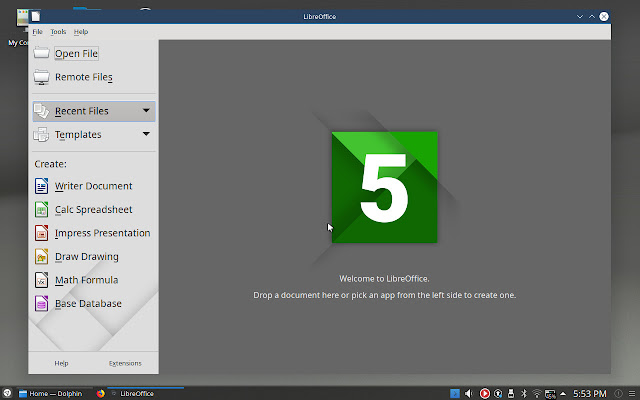Click the document icon in title bar
Viewport: 640px width, 400px height.
click(x=36, y=16)
